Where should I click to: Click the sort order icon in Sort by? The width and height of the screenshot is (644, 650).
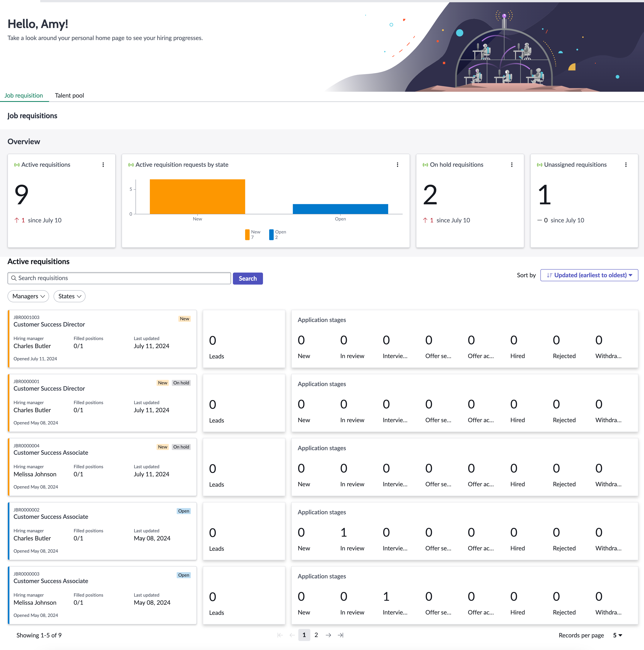point(549,275)
